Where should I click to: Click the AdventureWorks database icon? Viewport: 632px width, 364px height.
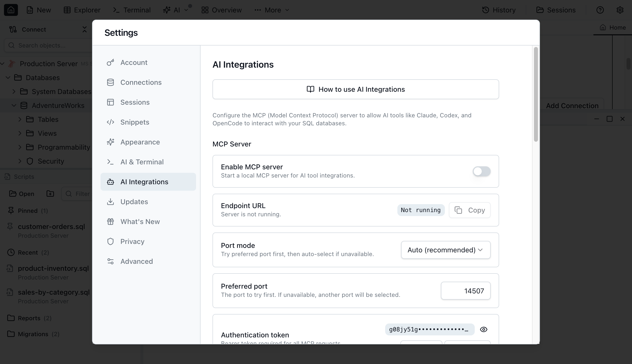coord(24,105)
